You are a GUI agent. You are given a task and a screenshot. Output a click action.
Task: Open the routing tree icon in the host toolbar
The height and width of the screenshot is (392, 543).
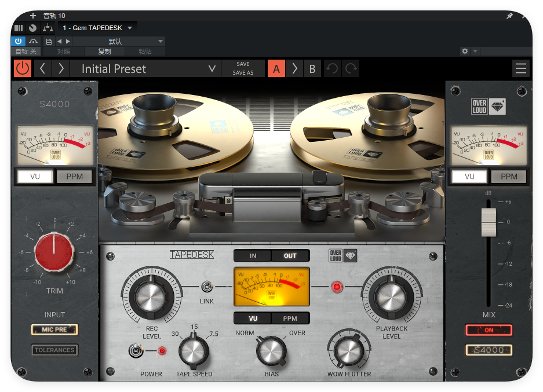(48, 28)
